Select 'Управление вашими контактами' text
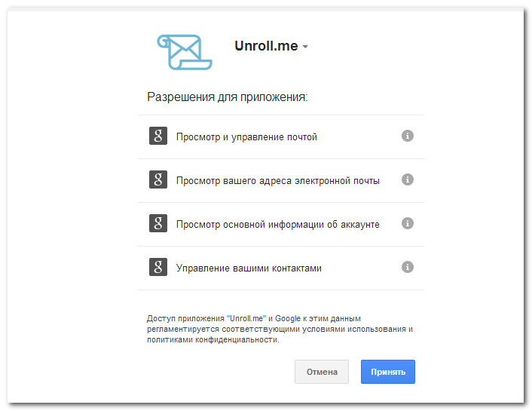 click(249, 268)
